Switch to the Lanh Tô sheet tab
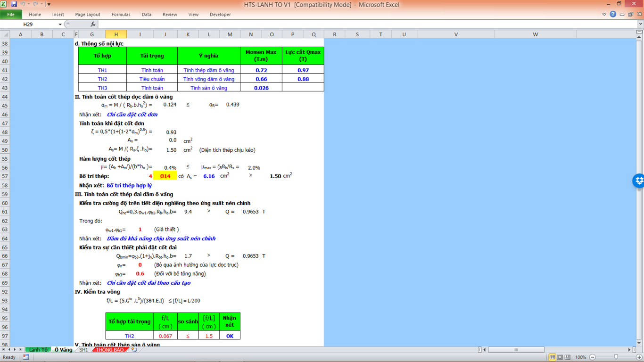 pyautogui.click(x=38, y=350)
